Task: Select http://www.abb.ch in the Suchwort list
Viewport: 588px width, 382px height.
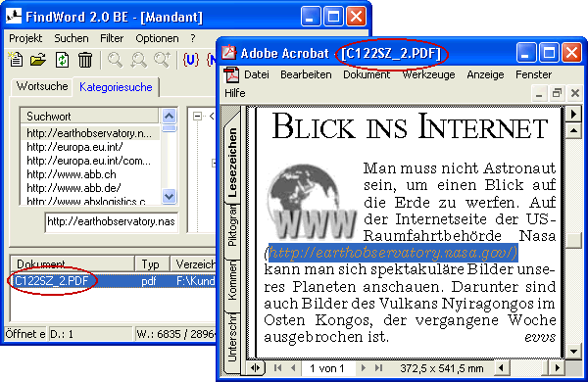Action: pyautogui.click(x=72, y=174)
